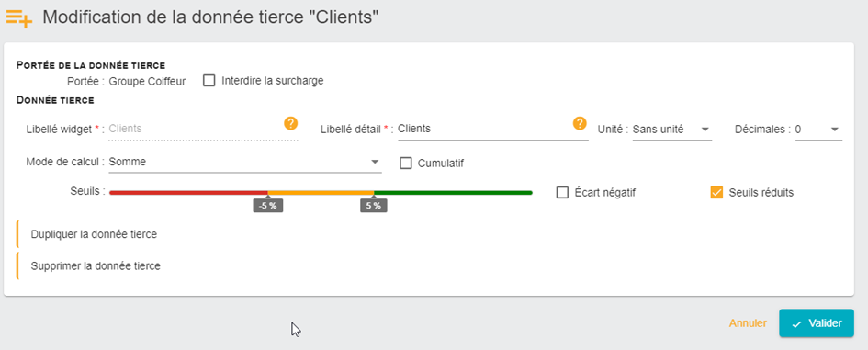This screenshot has height=350, width=868.
Task: Check the Interdire la surcharge box
Action: (209, 81)
